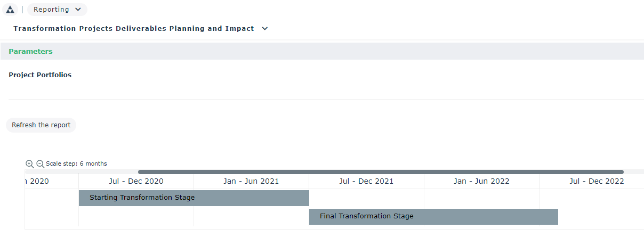
Task: Select the Jul - Dec 2022 column header
Action: tap(597, 182)
